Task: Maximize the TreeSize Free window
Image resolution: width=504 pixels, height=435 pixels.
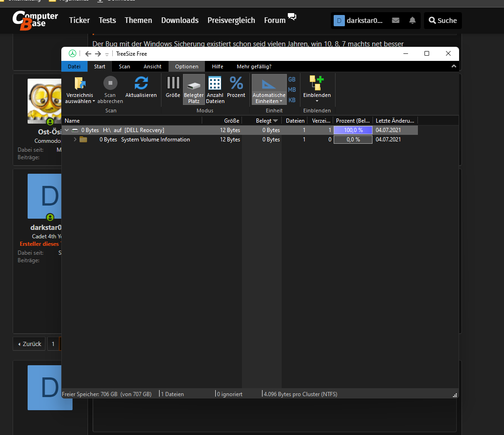Action: 427,54
